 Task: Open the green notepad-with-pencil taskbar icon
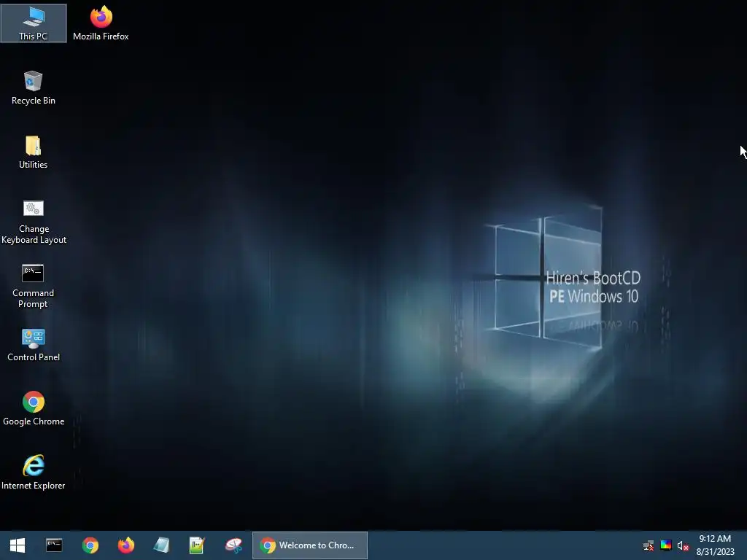click(x=197, y=545)
